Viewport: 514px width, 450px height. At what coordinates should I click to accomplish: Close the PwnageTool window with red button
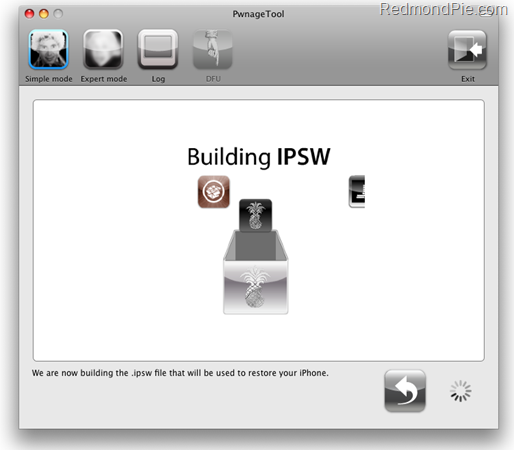click(x=30, y=14)
